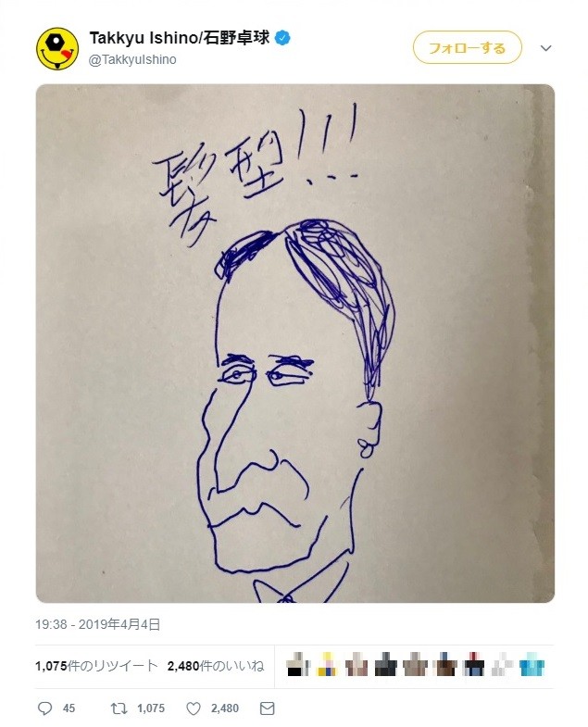
Task: View the 1,075件のリツイート list
Action: coord(94,666)
